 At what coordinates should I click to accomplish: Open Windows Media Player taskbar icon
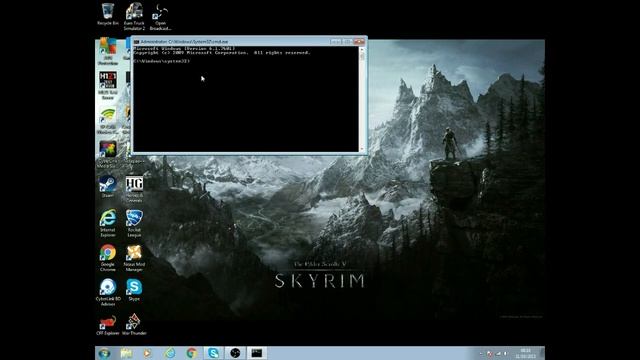(147, 353)
